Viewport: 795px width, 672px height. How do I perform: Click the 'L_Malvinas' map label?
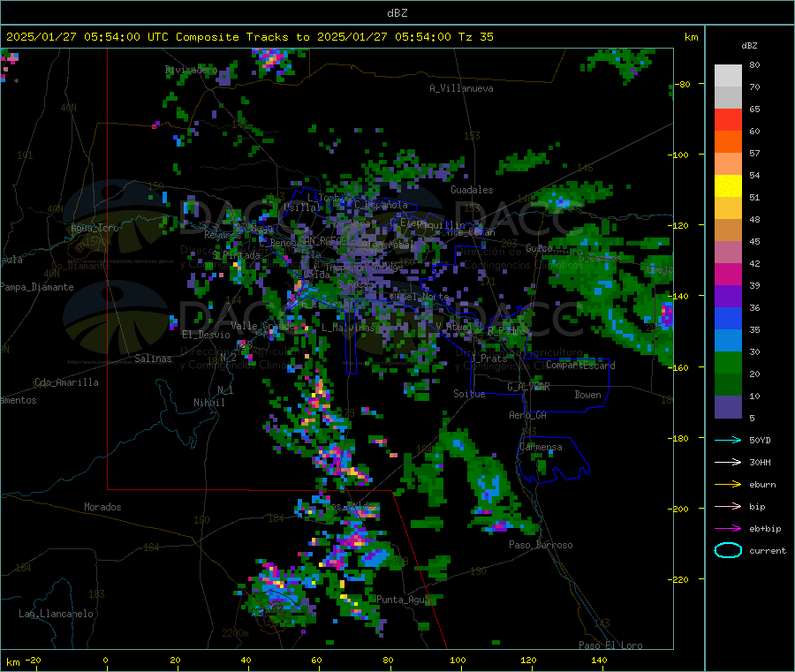(348, 328)
